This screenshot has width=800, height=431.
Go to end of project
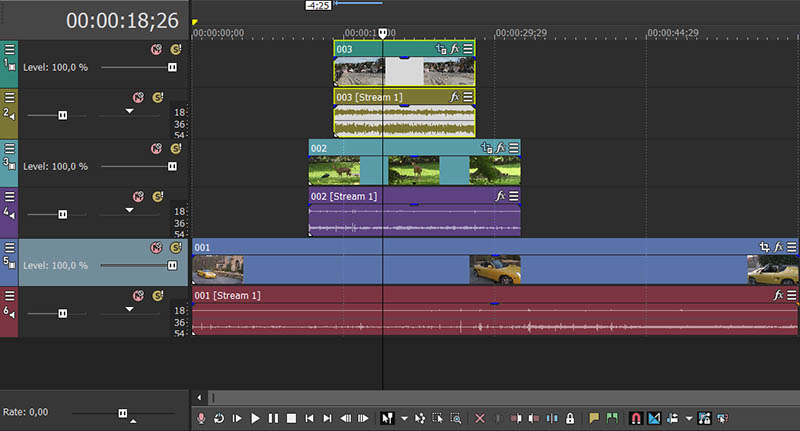tap(328, 418)
